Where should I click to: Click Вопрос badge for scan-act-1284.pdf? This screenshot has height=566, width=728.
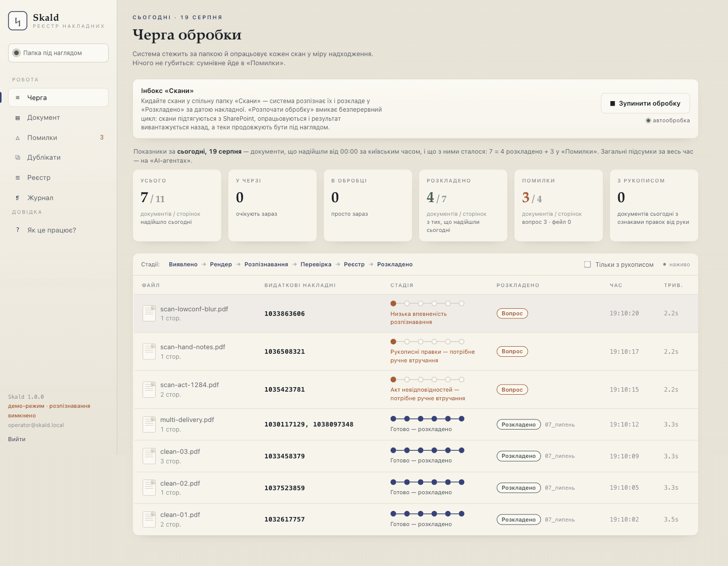tap(512, 390)
